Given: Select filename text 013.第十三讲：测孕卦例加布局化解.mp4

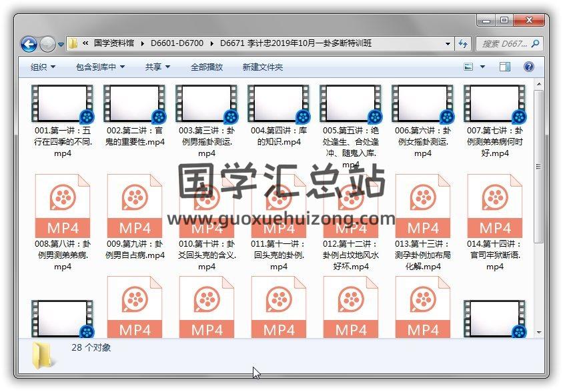Looking at the screenshot, I should tap(423, 255).
